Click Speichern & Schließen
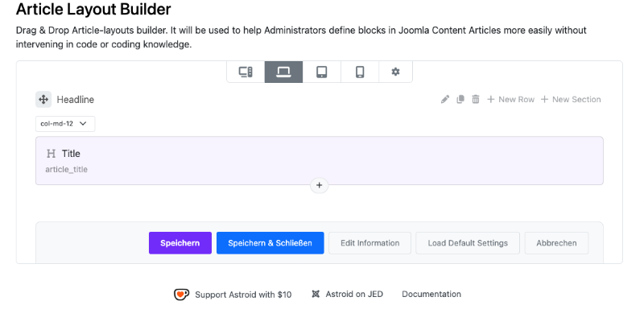 click(270, 243)
